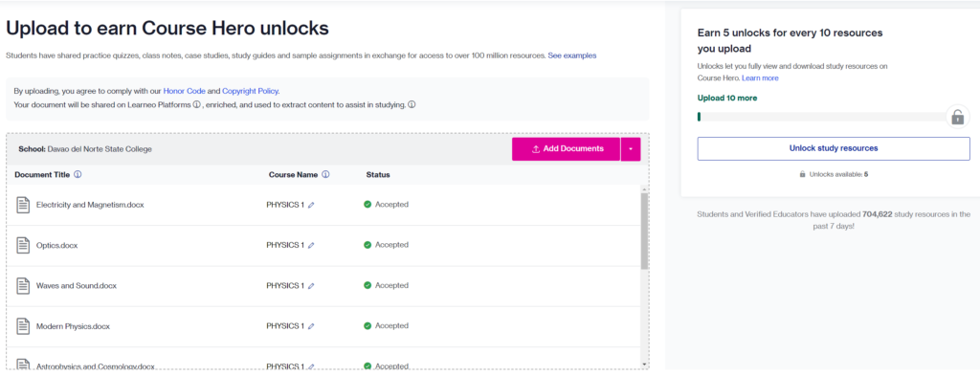Select the Electricity and Magnetism.docx file name

pos(90,205)
